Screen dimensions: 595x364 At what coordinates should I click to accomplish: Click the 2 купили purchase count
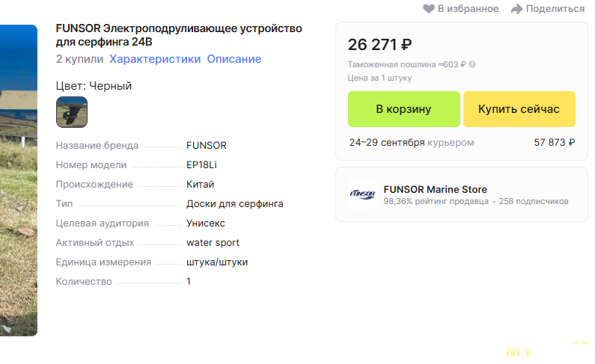pyautogui.click(x=79, y=59)
